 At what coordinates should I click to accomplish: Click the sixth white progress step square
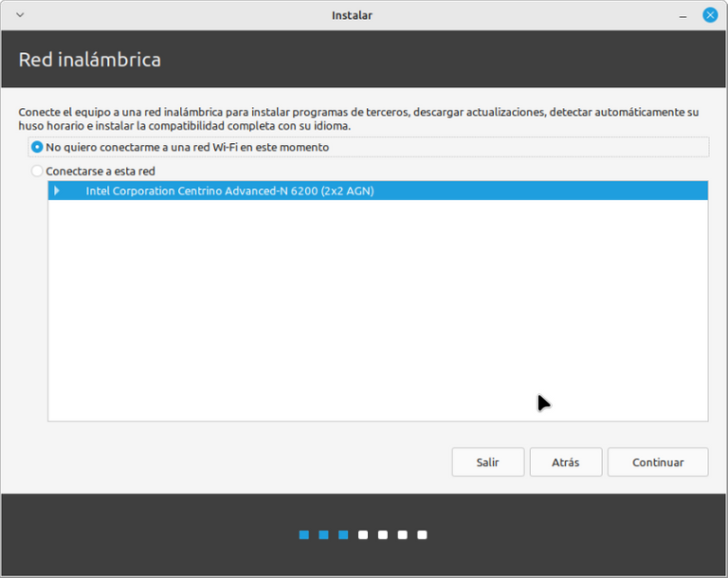[403, 534]
